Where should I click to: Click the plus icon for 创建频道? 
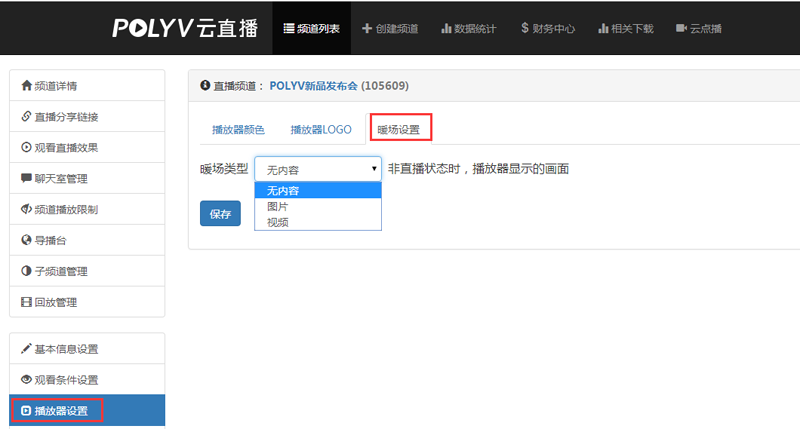click(x=367, y=28)
